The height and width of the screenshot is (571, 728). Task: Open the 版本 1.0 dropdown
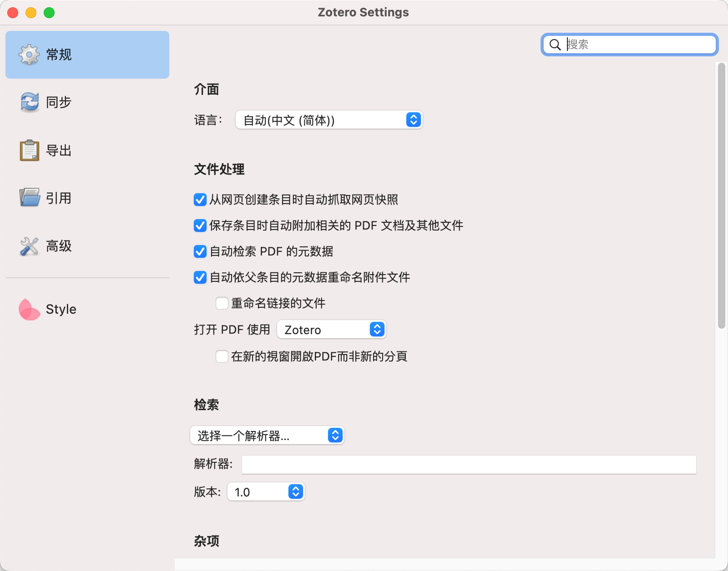pos(266,492)
